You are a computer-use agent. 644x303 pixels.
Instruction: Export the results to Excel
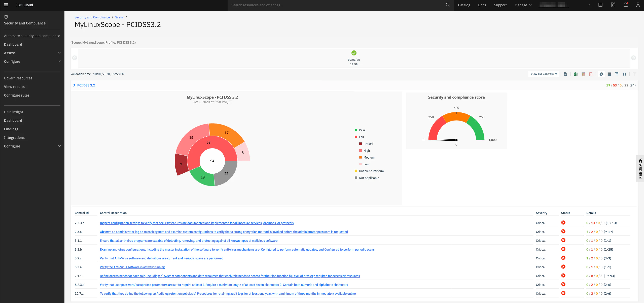point(576,74)
